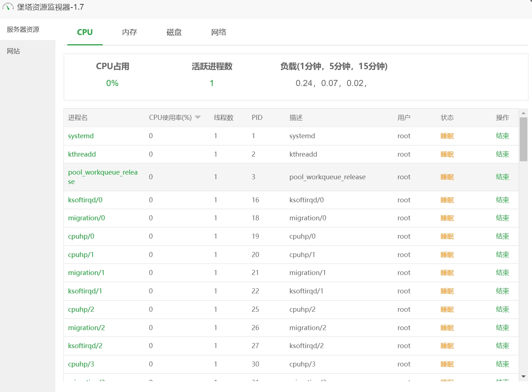This screenshot has width=532, height=392.
Task: Select the 网络 tab
Action: (219, 32)
